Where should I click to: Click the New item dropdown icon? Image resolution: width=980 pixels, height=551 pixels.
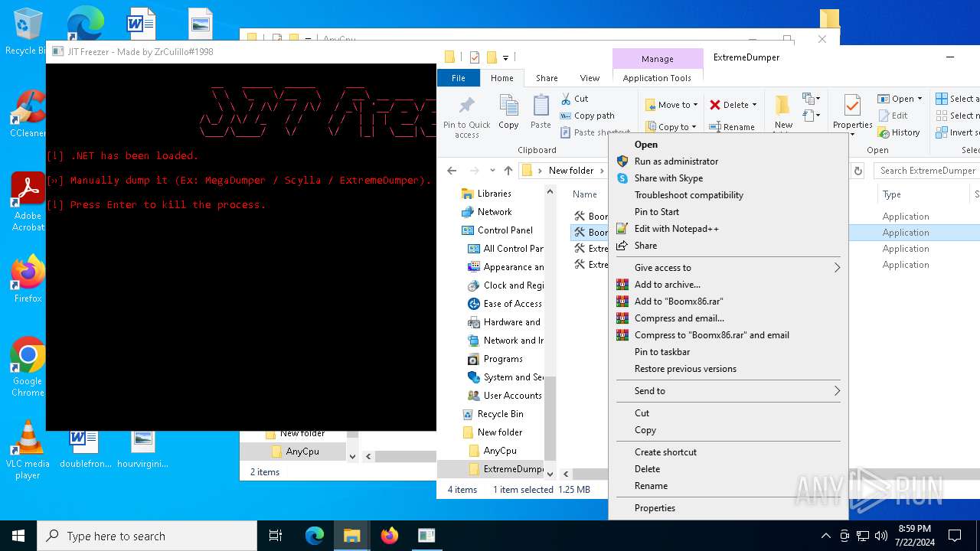[x=811, y=99]
